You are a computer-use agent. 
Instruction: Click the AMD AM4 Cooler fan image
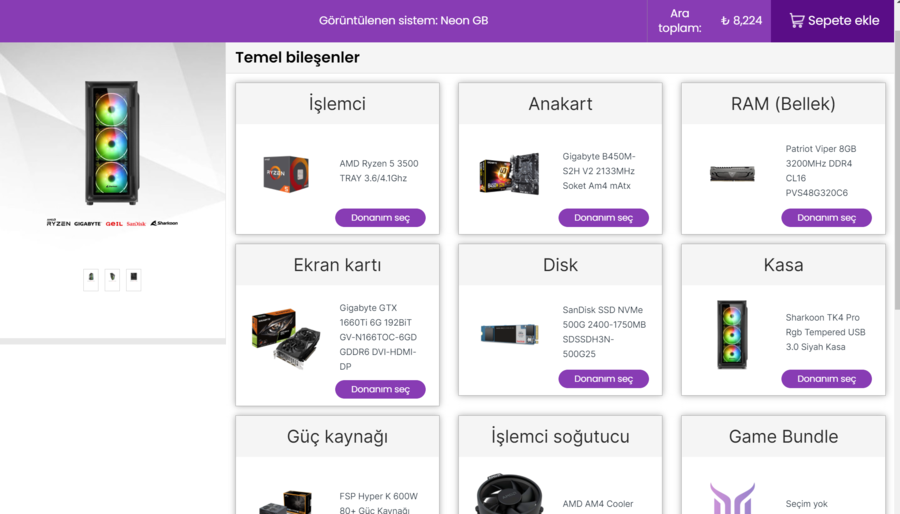(509, 494)
